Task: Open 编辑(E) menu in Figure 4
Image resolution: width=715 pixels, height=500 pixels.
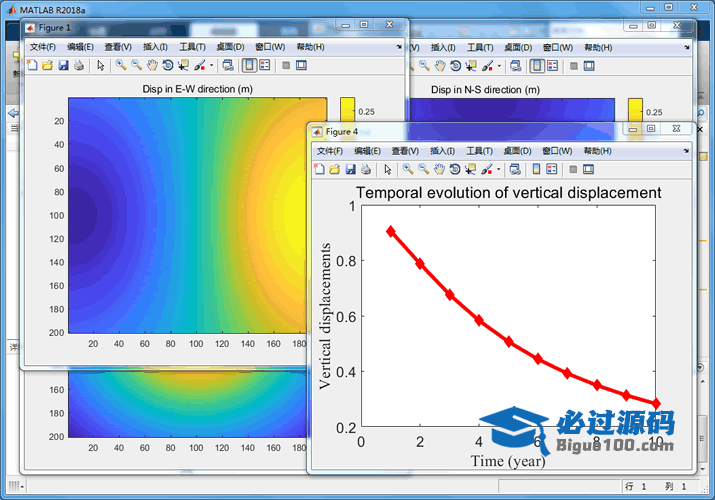Action: tap(368, 151)
